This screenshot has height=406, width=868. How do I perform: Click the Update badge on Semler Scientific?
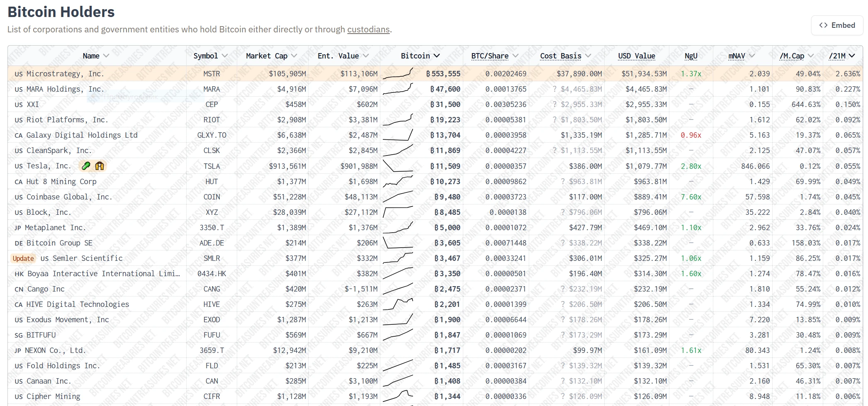23,258
